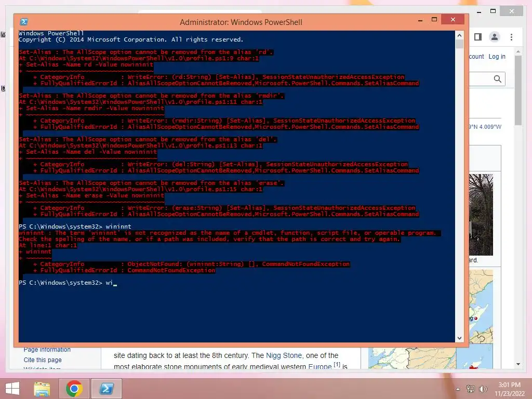Click the map thumbnail below the article text
The image size is (532, 399).
[x=412, y=358]
